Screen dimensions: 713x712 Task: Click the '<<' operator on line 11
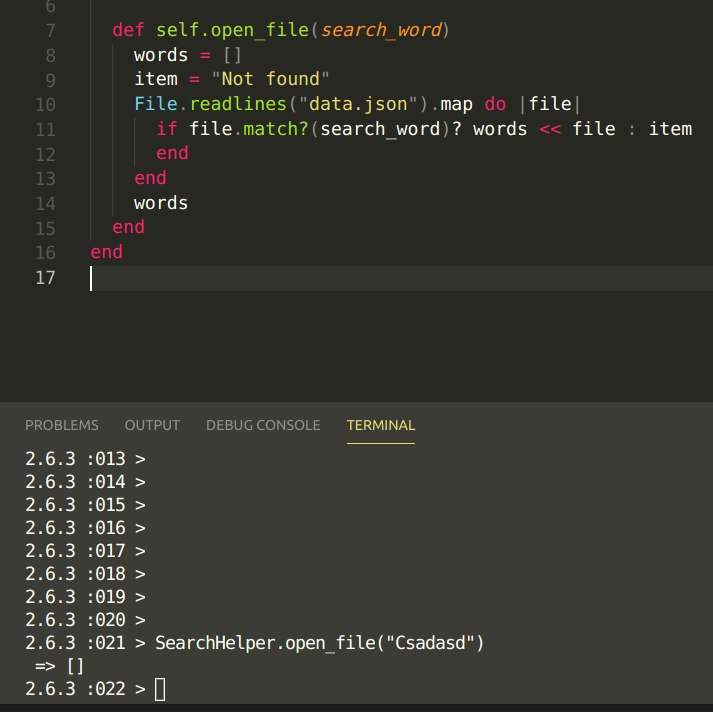(550, 130)
